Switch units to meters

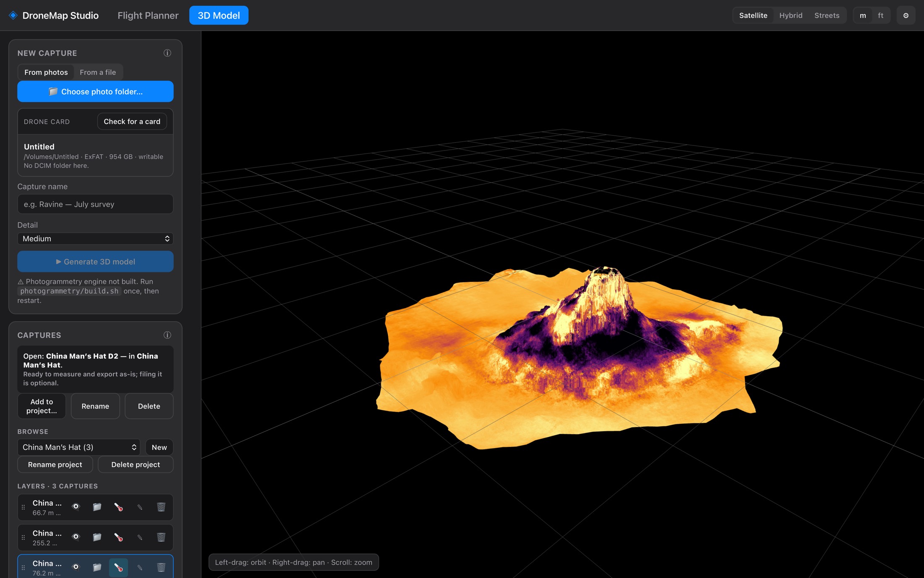tap(863, 16)
